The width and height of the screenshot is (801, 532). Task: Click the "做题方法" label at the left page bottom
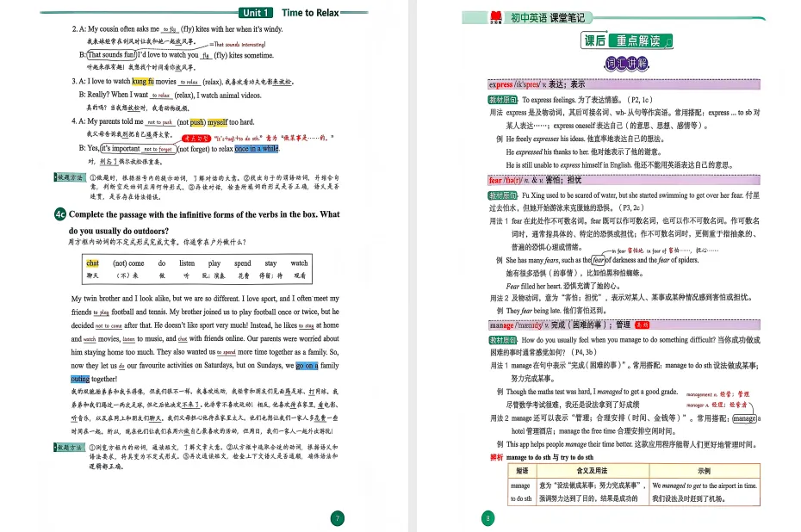click(70, 448)
